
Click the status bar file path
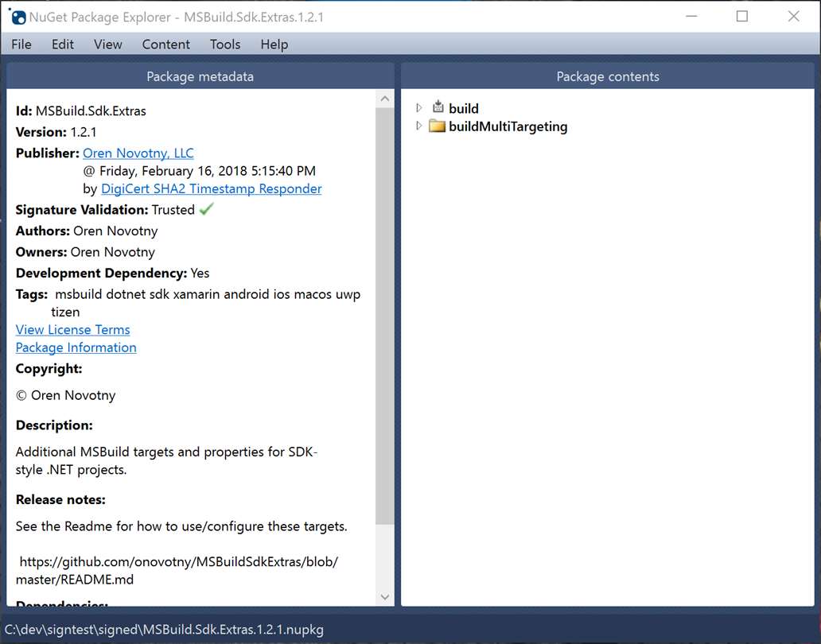[x=164, y=630]
